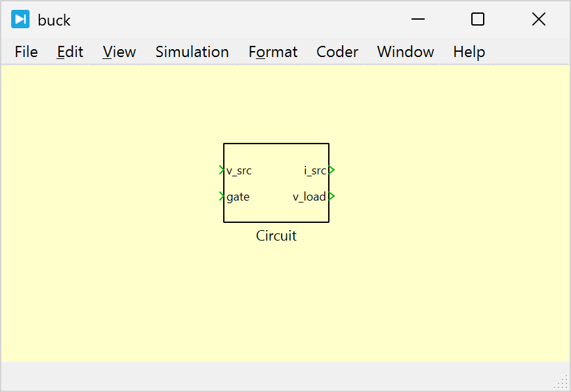This screenshot has width=571, height=392.
Task: Open the File menu
Action: (26, 52)
